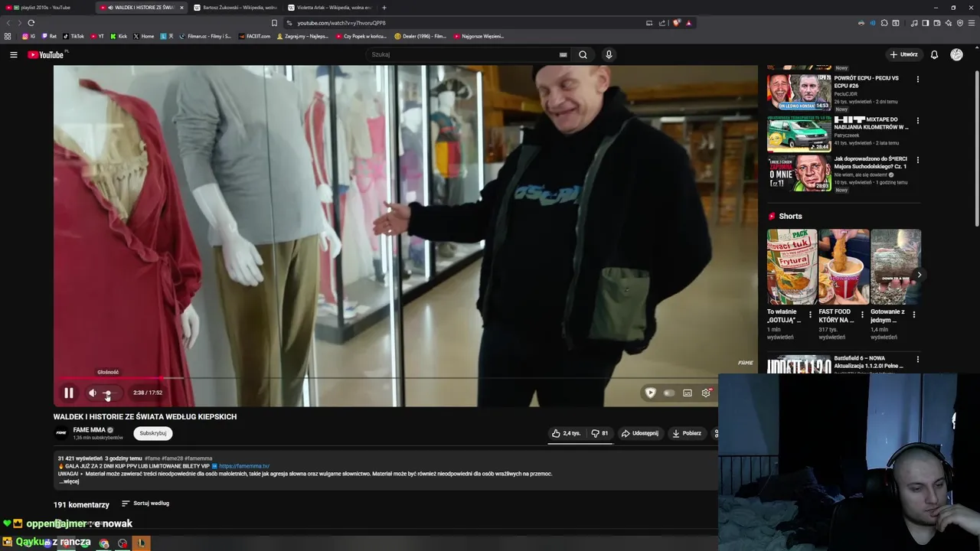Go to YouTube home via logo
This screenshot has height=551, width=980.
pyautogui.click(x=47, y=54)
